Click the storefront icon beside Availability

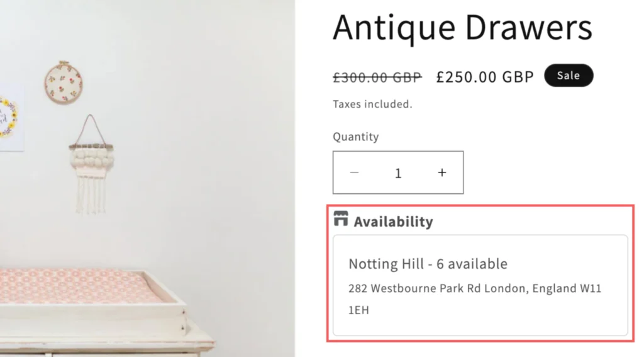(x=341, y=220)
